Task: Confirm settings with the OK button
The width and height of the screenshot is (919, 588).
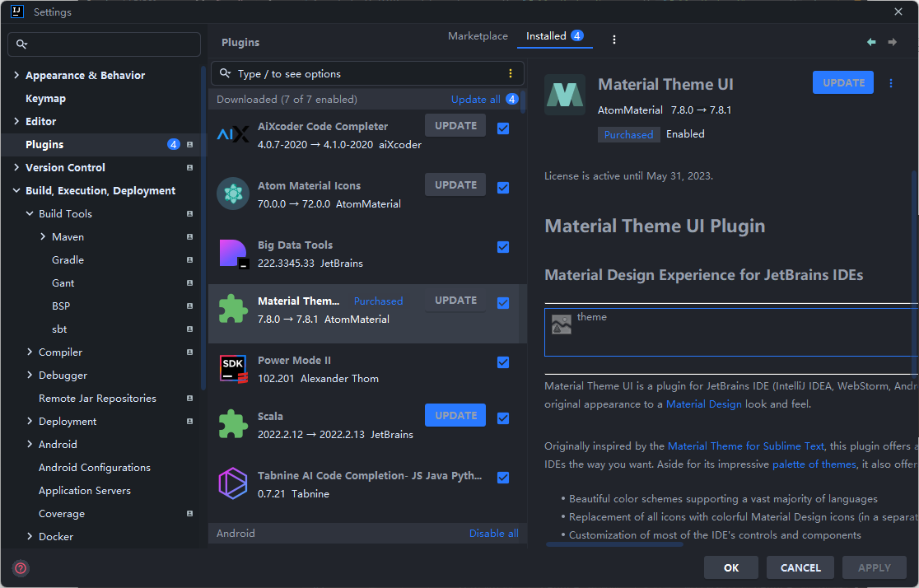Action: pos(731,567)
